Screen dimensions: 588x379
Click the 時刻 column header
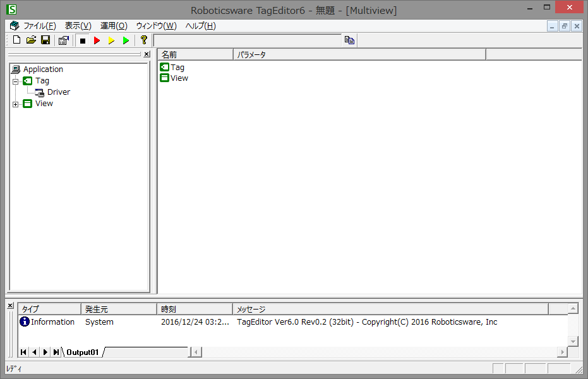195,309
